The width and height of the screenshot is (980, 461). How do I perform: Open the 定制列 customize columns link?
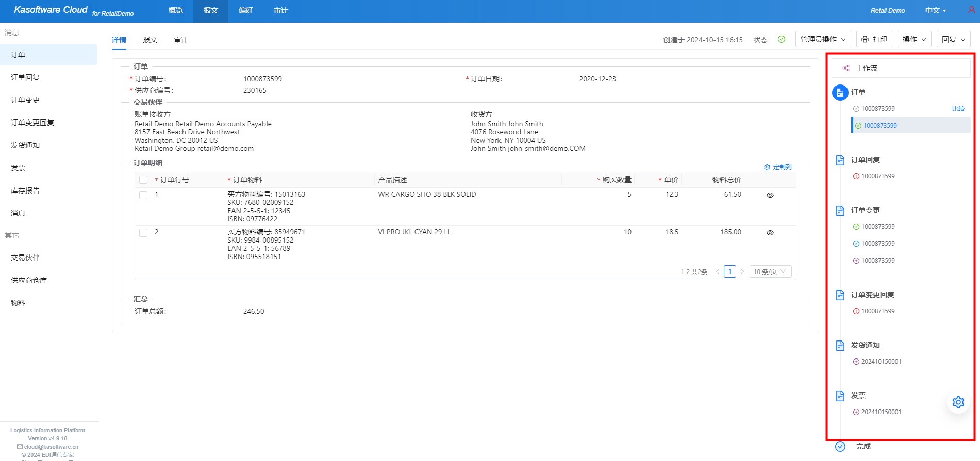(x=777, y=167)
